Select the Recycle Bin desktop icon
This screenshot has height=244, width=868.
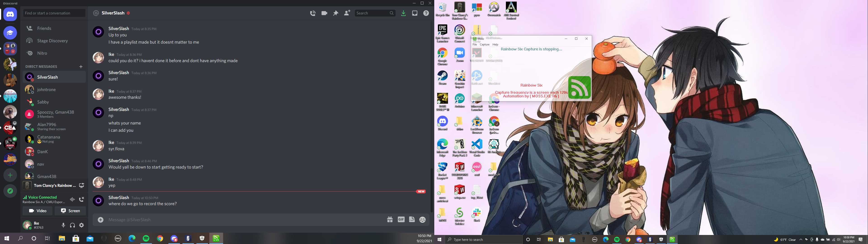pos(442,9)
